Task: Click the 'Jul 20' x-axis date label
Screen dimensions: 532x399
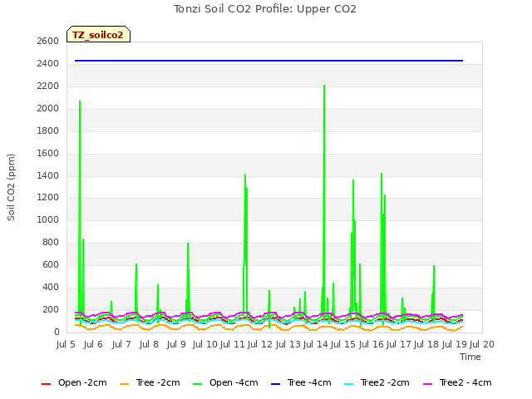Action: [482, 345]
